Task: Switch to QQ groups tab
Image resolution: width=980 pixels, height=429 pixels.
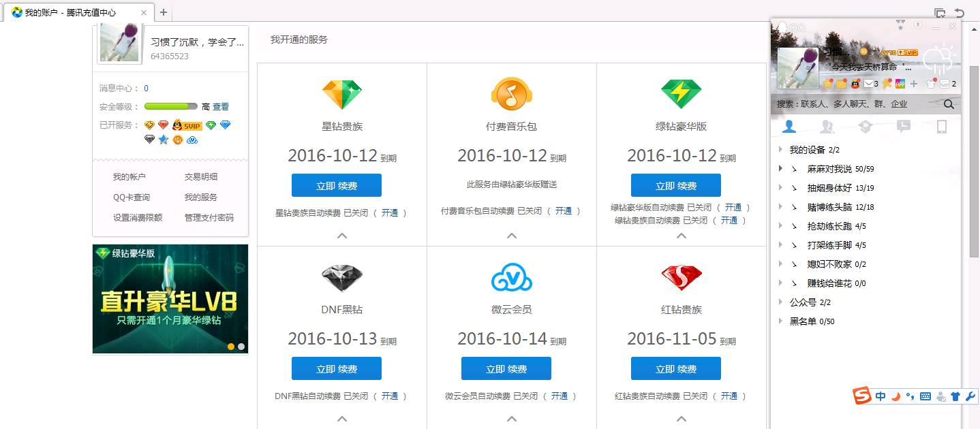Action: coord(827,126)
